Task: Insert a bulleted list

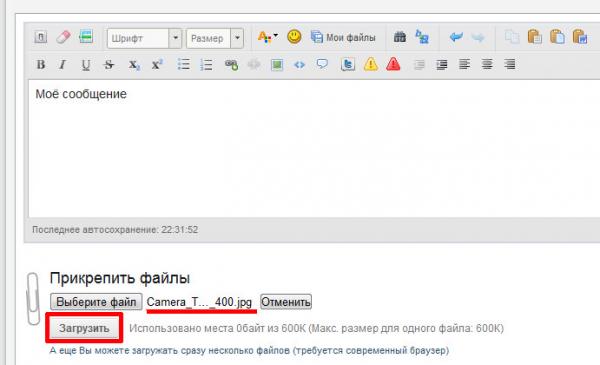Action: tap(184, 64)
